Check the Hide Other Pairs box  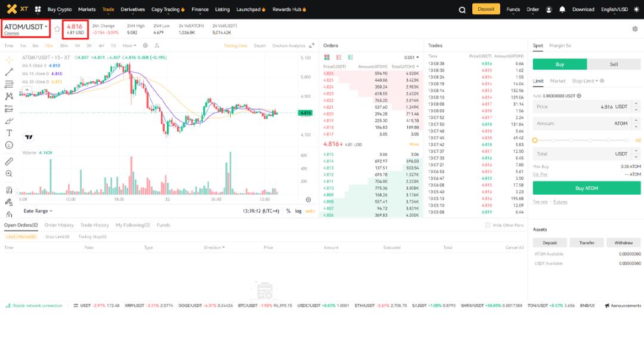click(488, 225)
